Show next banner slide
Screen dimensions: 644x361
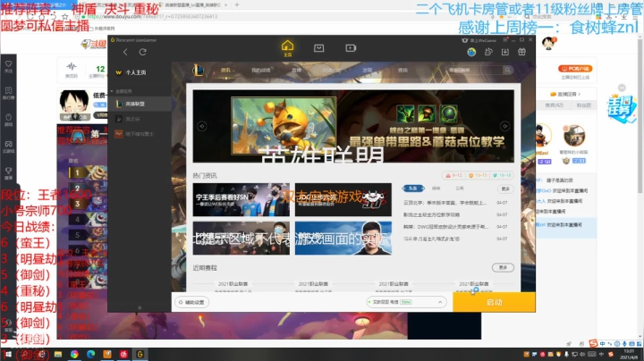[x=504, y=126]
